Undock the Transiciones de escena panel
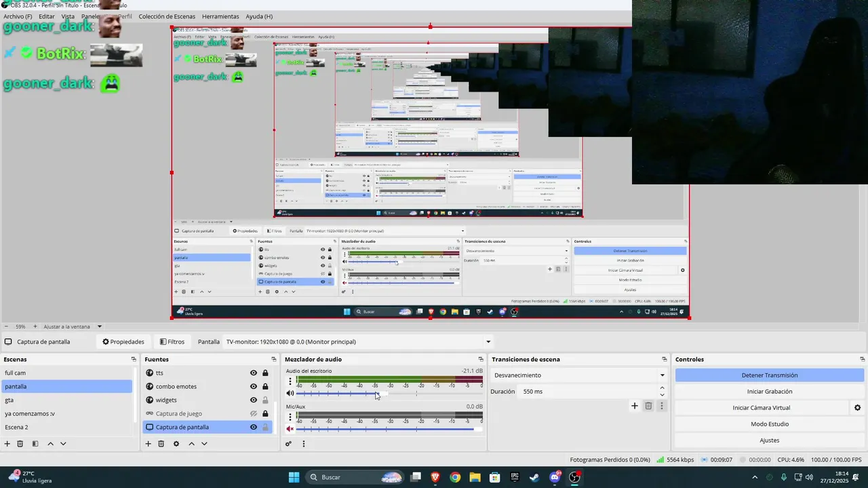The height and width of the screenshot is (488, 868). pyautogui.click(x=665, y=359)
